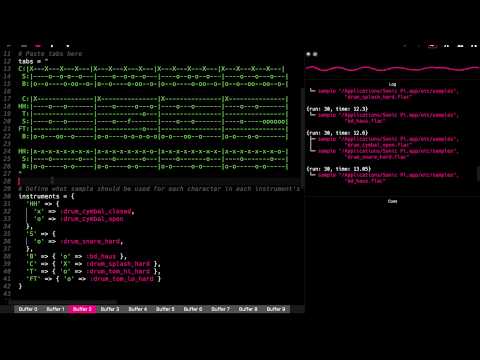
Task: Click log entry '{run: 30, time: 13.05}'
Action: (339, 169)
